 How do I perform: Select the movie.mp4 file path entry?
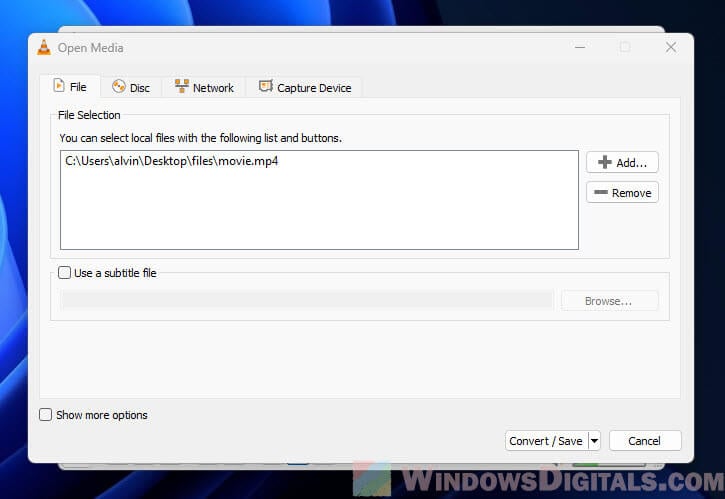pos(172,161)
